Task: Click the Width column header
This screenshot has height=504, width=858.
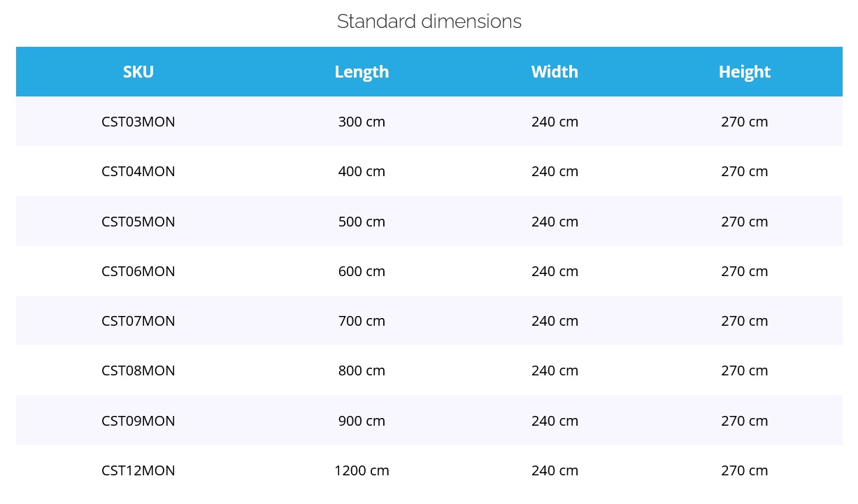Action: 555,72
